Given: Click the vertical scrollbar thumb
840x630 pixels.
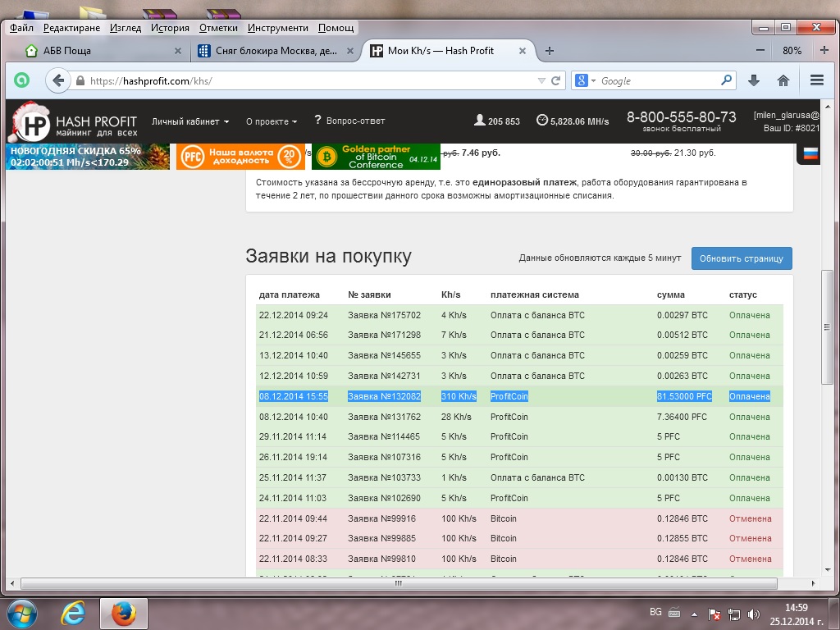Looking at the screenshot, I should click(827, 327).
